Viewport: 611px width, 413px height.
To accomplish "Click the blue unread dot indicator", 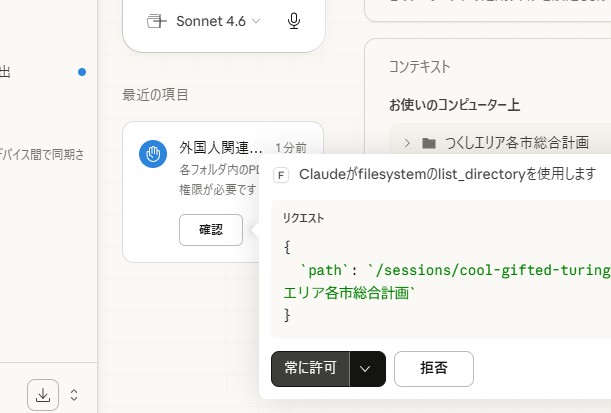I will coord(82,72).
